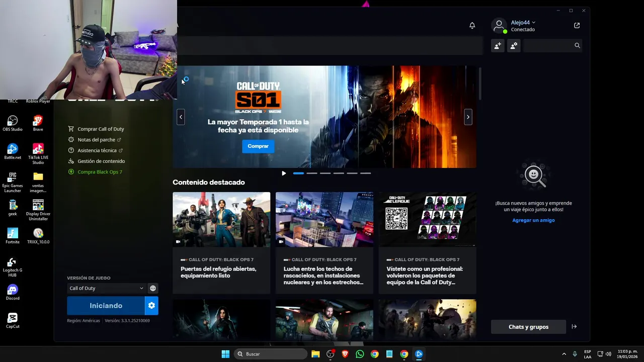Viewport: 644px width, 362px height.
Task: Click the ESP LAA language indicator
Action: click(x=588, y=354)
